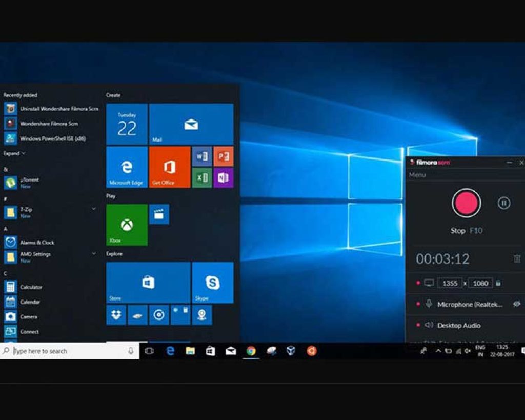Open the Filmora Scrn Menu
The image size is (525, 420).
click(x=417, y=175)
